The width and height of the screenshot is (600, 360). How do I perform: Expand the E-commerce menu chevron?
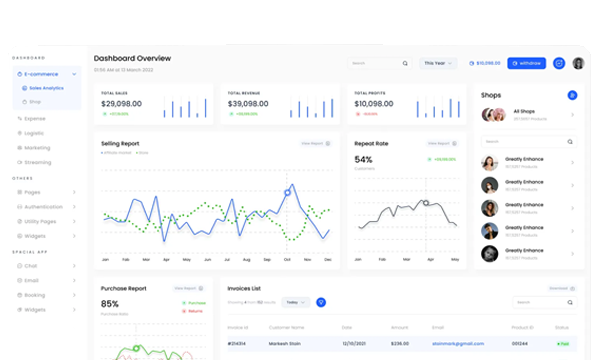point(74,74)
